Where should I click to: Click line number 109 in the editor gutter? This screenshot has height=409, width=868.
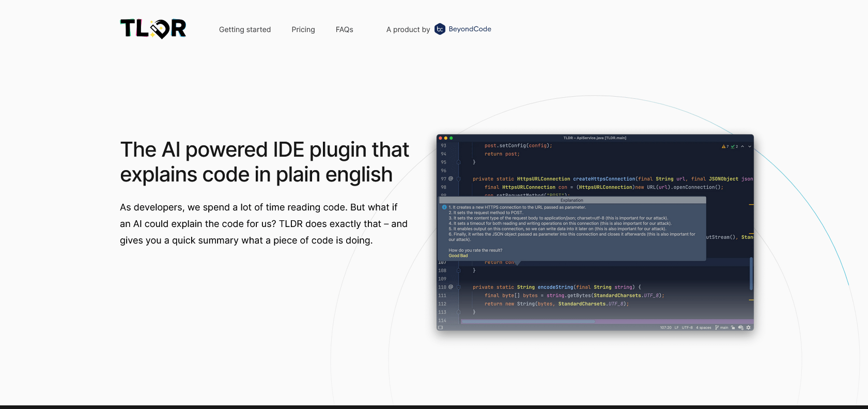click(442, 279)
